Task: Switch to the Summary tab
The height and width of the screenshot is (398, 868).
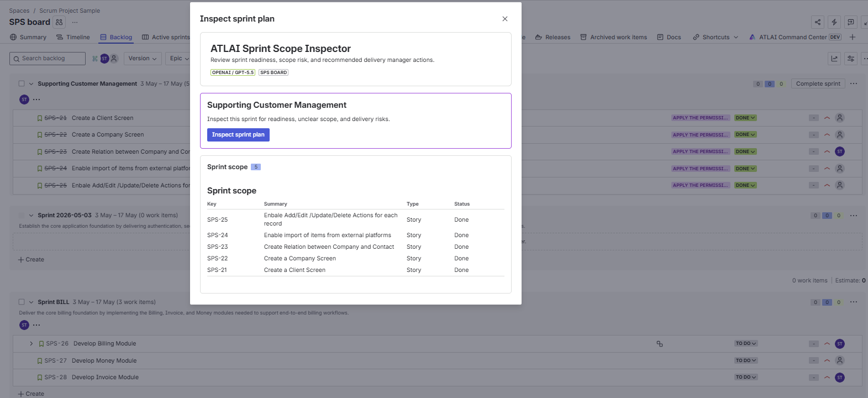Action: point(28,37)
